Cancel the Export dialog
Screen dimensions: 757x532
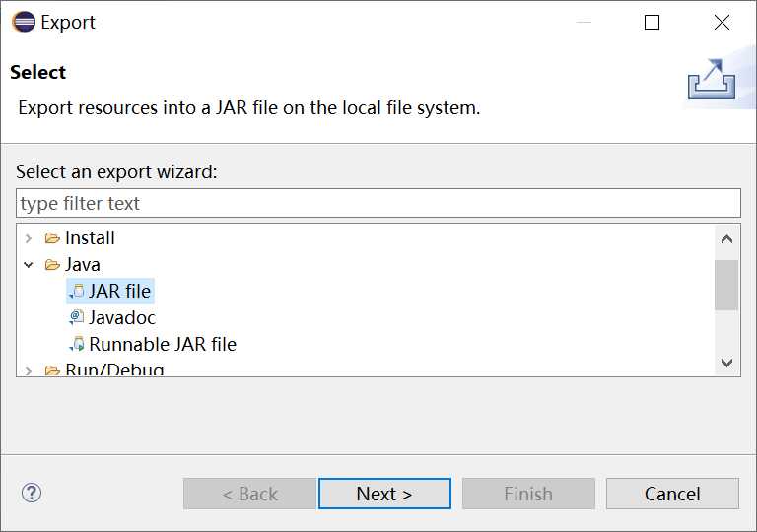click(x=672, y=494)
